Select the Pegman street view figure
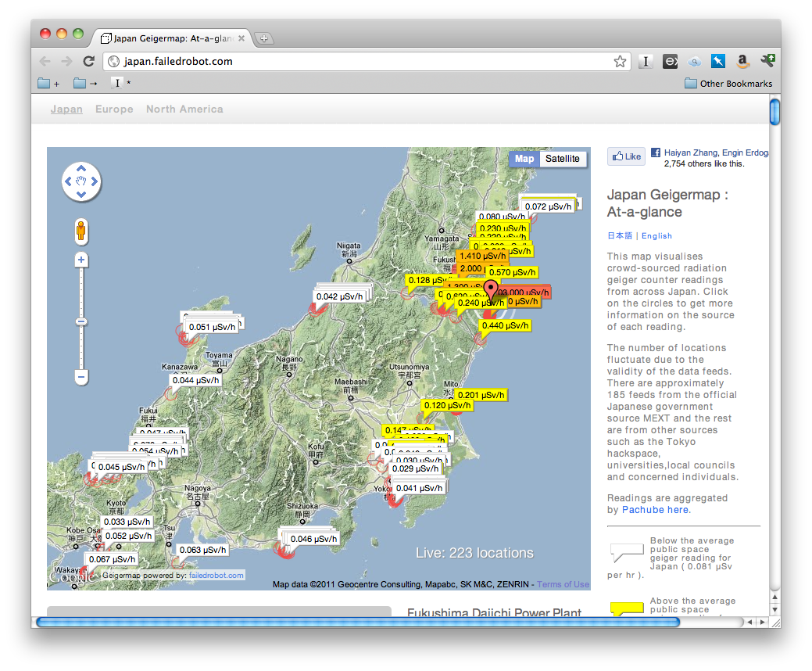Viewport: 812px width, 671px height. point(81,230)
